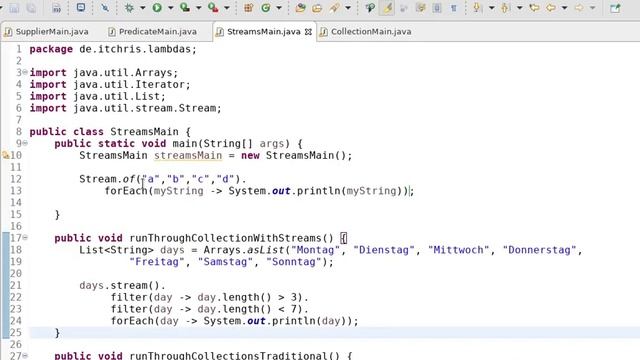Go to Next Annotation arrow icon

[476, 7]
